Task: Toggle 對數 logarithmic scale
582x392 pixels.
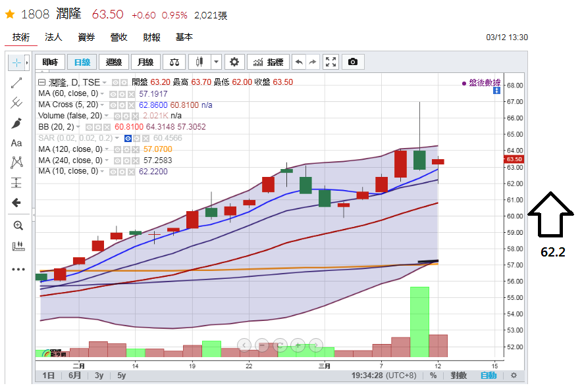Action: click(458, 376)
